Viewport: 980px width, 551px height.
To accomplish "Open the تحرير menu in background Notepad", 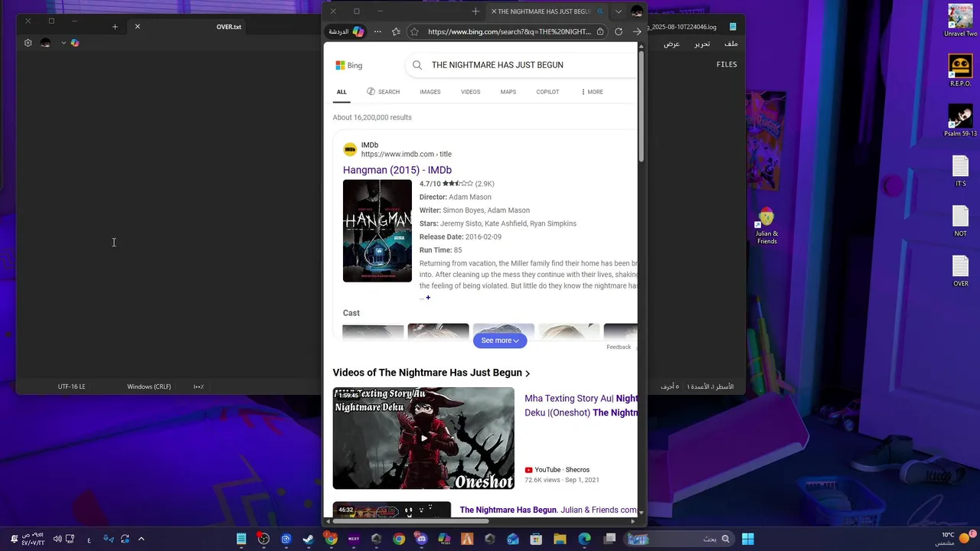I will [702, 44].
